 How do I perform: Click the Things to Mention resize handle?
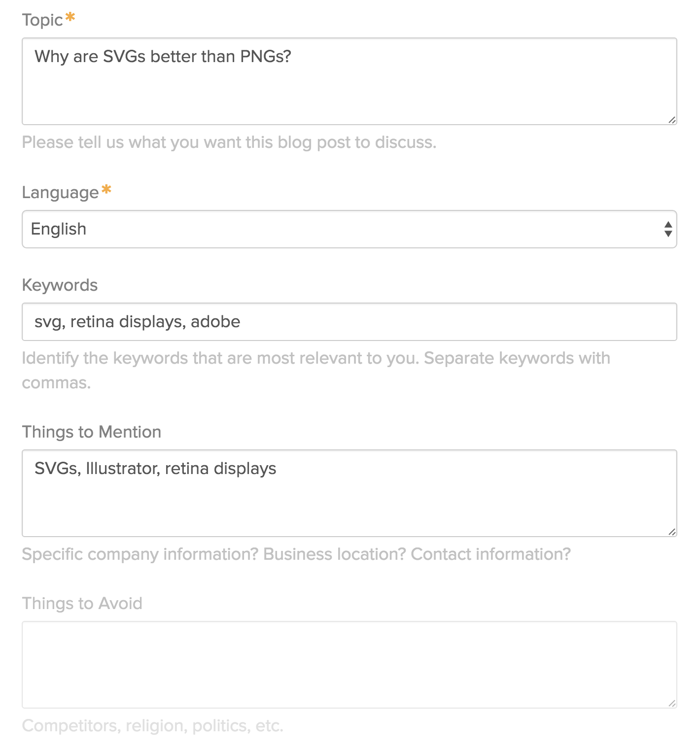pyautogui.click(x=672, y=532)
